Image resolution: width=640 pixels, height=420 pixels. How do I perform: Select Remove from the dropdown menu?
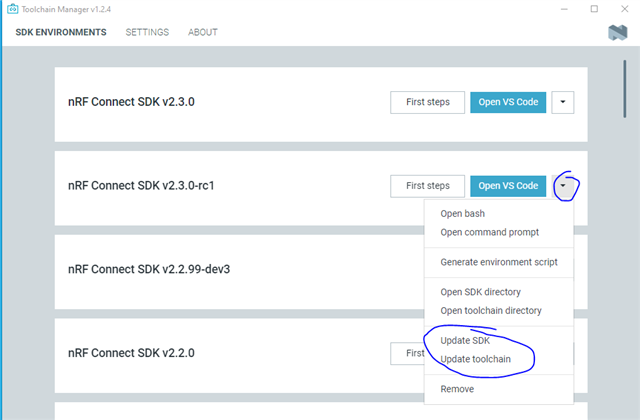coord(457,389)
